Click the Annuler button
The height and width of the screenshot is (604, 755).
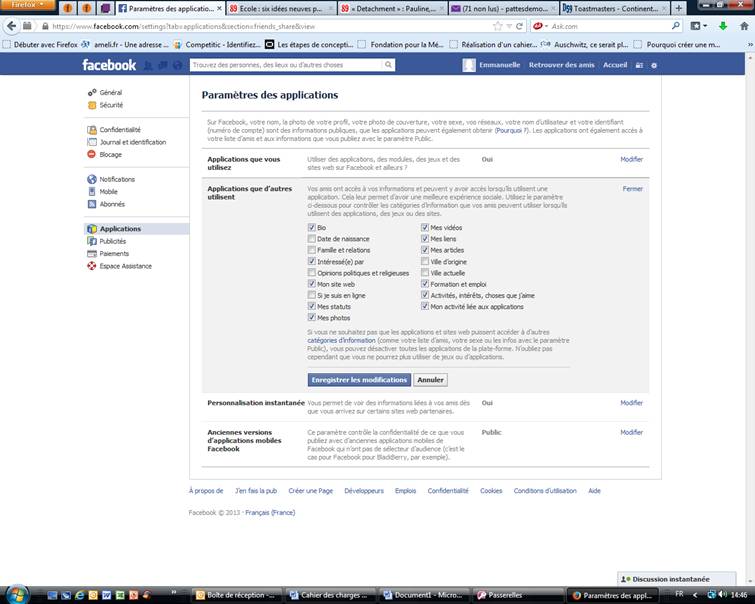click(x=430, y=380)
